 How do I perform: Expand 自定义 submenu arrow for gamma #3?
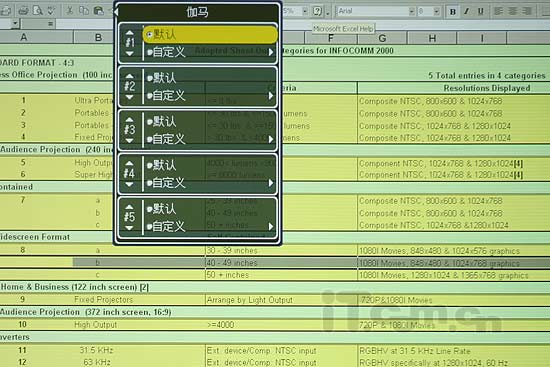pyautogui.click(x=271, y=139)
